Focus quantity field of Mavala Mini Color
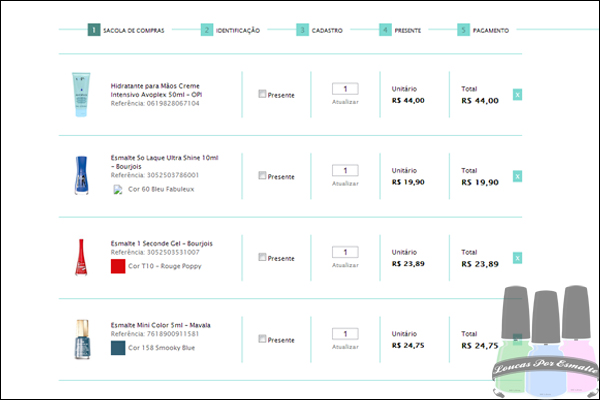This screenshot has height=400, width=600. (x=345, y=334)
